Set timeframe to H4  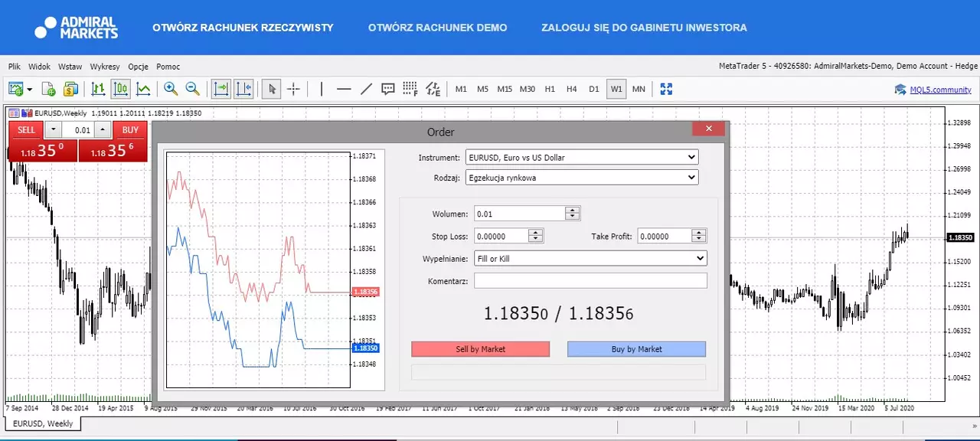(x=572, y=89)
